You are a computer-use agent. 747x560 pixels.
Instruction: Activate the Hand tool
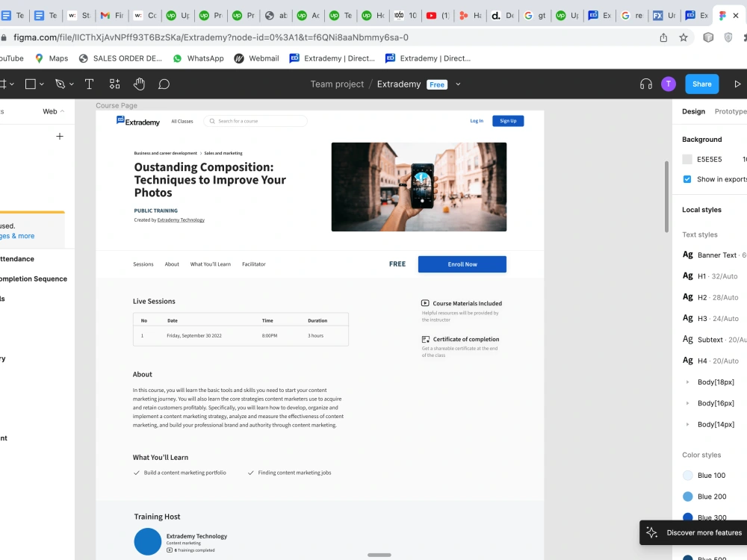pyautogui.click(x=139, y=84)
